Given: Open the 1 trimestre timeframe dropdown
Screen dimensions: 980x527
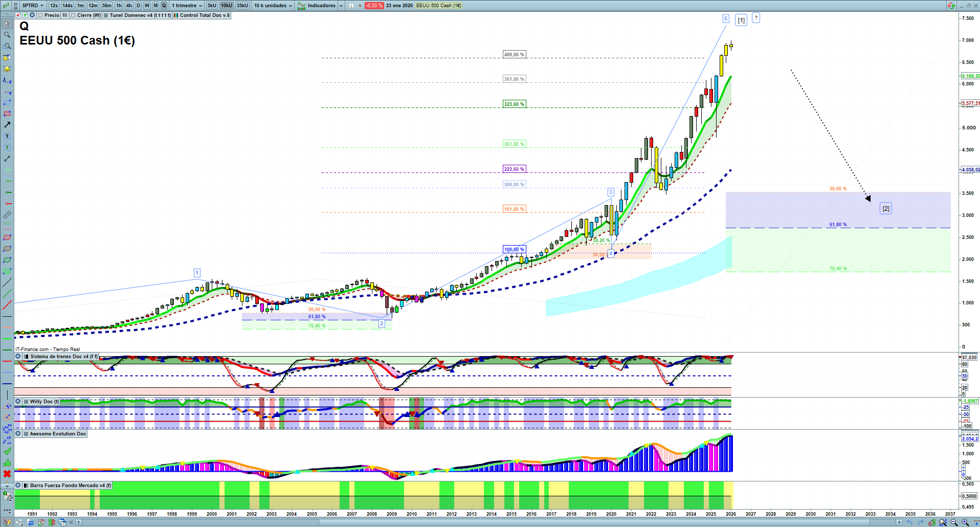Looking at the screenshot, I should [187, 6].
